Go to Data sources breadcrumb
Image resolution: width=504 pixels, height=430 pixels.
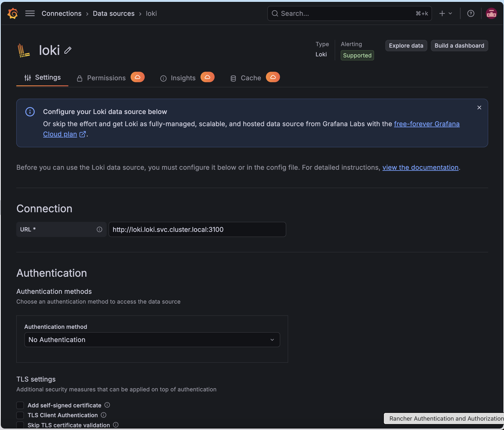pos(113,13)
